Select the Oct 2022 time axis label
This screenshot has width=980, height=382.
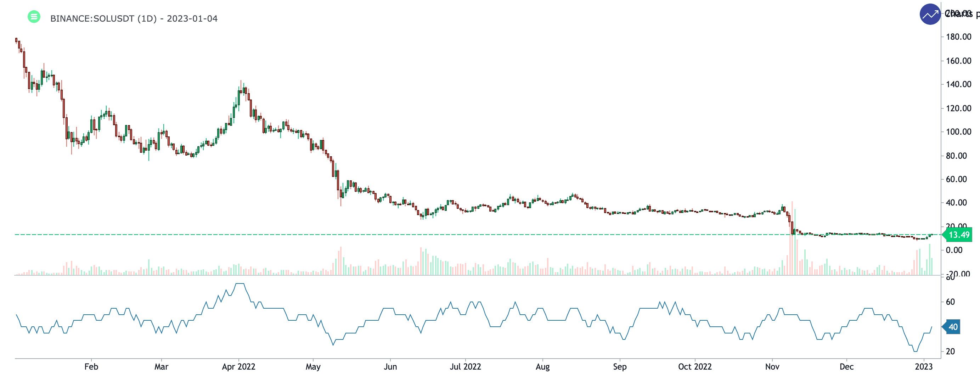coord(695,366)
